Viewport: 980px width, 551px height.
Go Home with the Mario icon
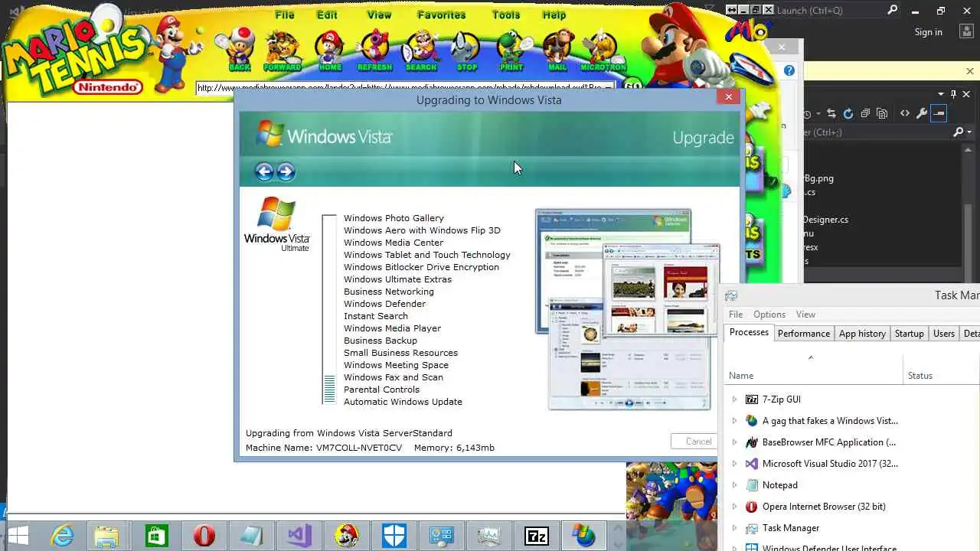(330, 50)
